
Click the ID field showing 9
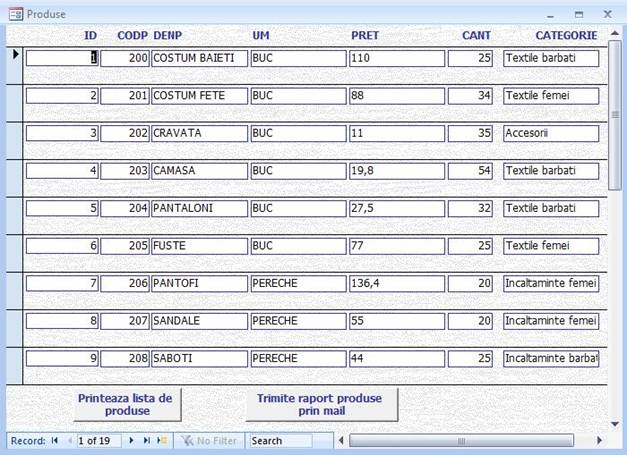click(x=62, y=359)
